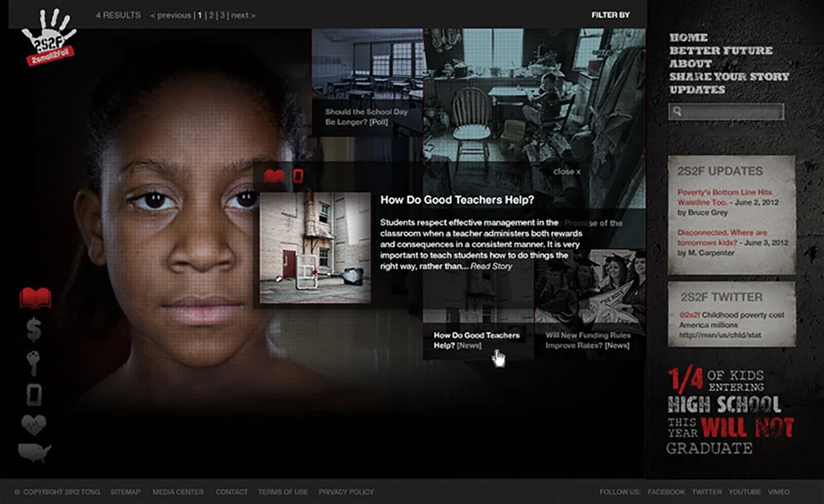Click the Read Story link

tap(491, 266)
